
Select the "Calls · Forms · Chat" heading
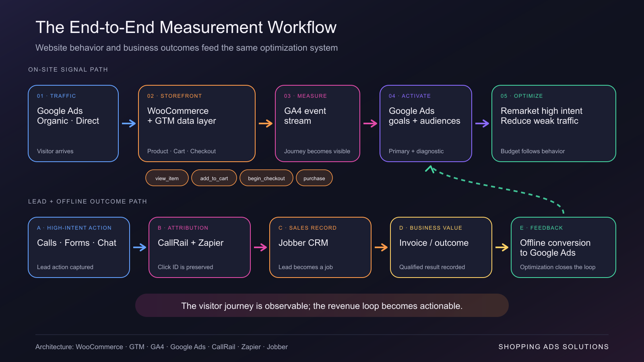pos(77,243)
